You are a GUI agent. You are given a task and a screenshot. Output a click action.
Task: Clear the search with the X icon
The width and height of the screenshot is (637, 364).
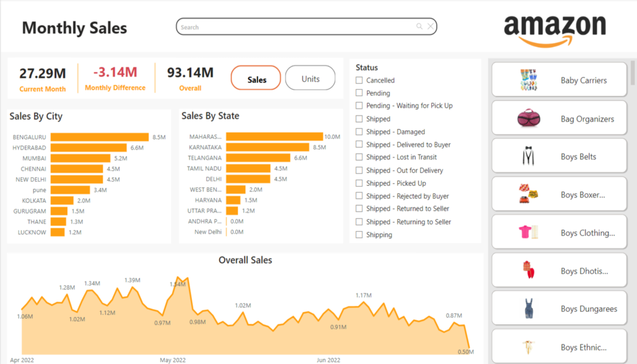tap(430, 26)
